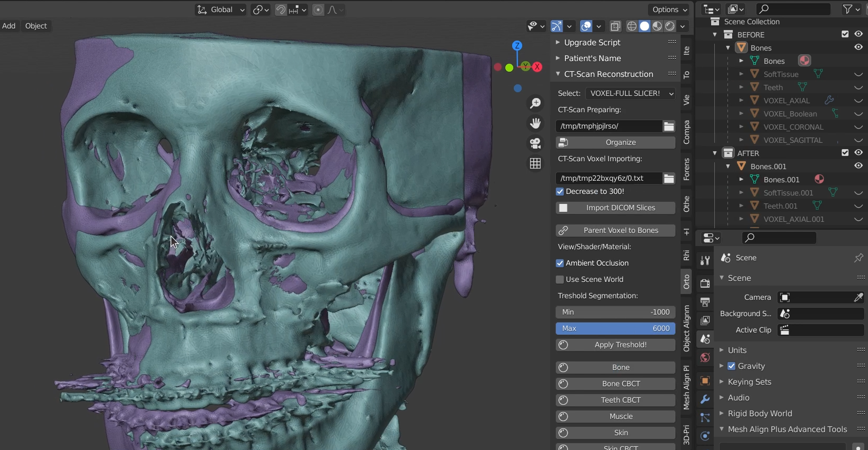Viewport: 868px width, 450px height.
Task: Click the Camera field eyedropper
Action: 858,297
